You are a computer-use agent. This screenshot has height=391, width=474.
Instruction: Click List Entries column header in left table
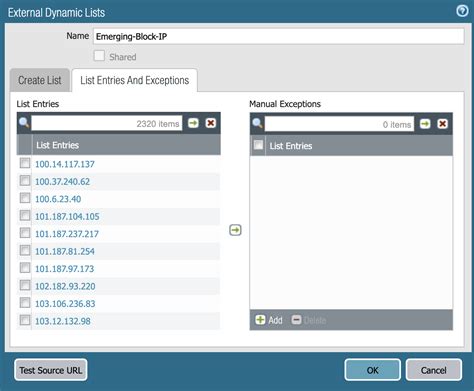[x=126, y=145]
